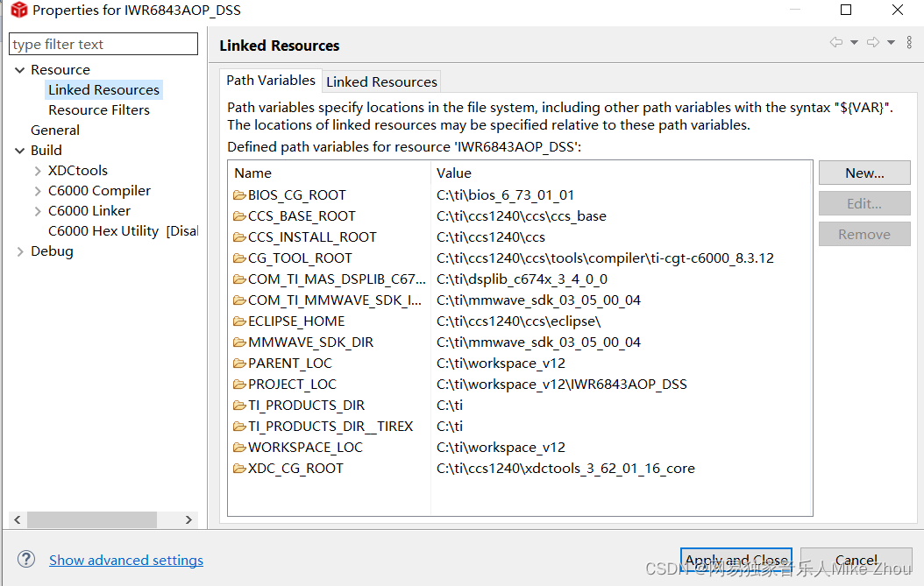This screenshot has width=924, height=586.
Task: Click the folder icon beside XDC_CG_ROOT
Action: [x=238, y=468]
